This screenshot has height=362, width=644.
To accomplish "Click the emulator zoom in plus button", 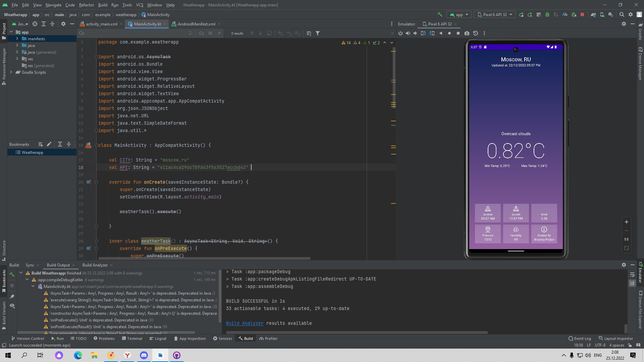I will [x=626, y=222].
